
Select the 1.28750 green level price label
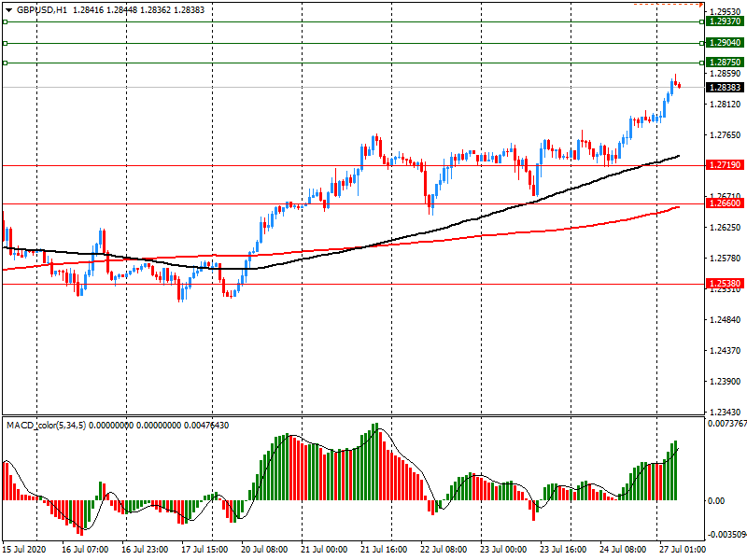click(x=726, y=63)
